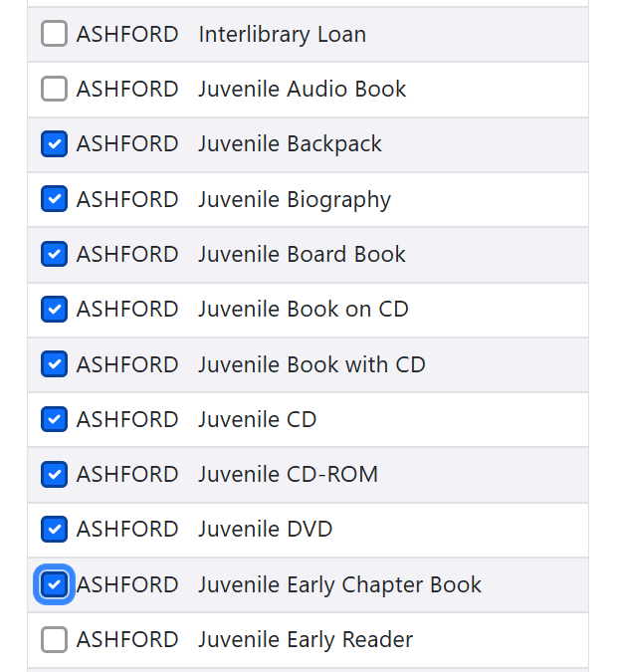Screen dimensions: 622x672
Task: Uncheck Juvenile Book with CD checkbox
Action: point(54,364)
